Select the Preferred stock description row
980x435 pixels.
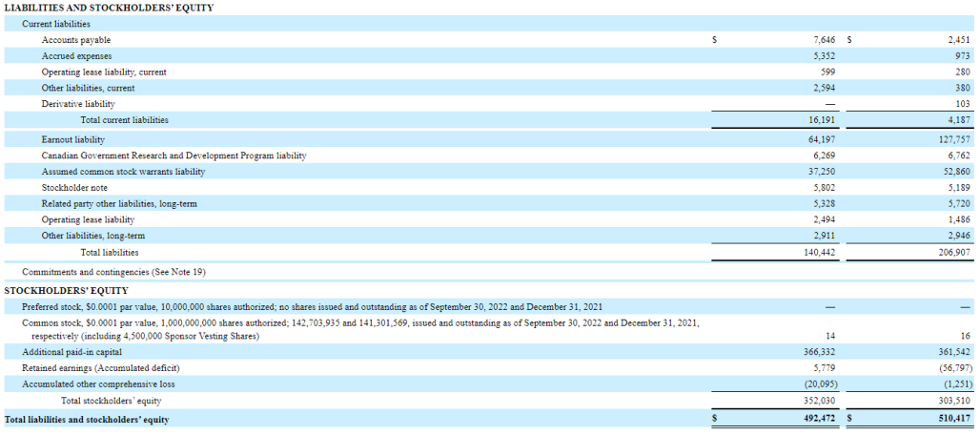coord(313,307)
